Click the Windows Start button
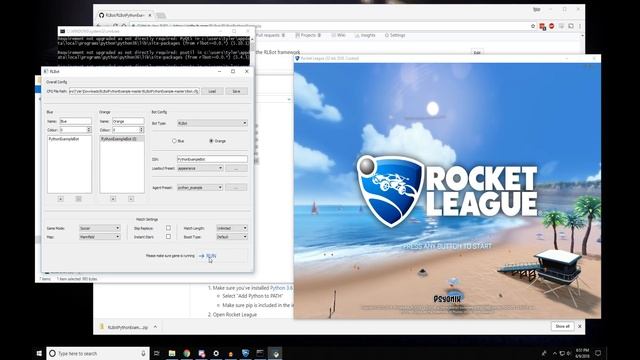Image resolution: width=640 pixels, height=360 pixels. point(39,353)
